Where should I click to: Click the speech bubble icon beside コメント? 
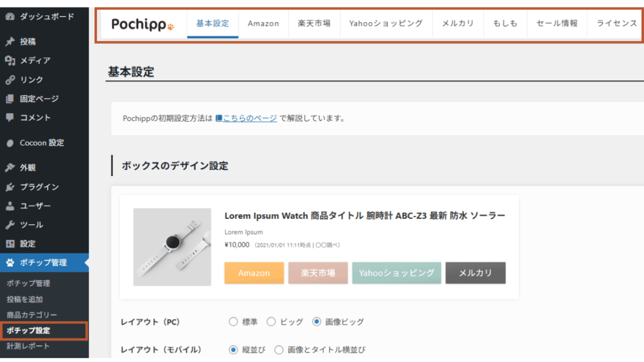coord(10,117)
